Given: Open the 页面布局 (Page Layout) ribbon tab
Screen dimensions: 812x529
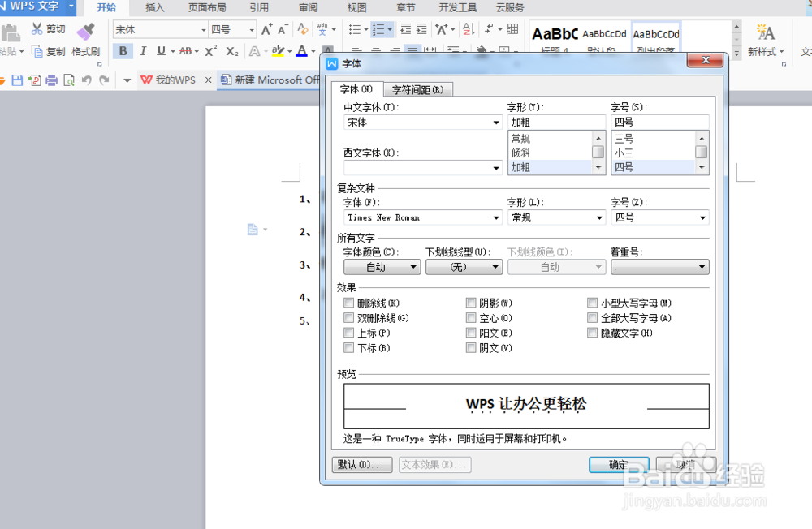Looking at the screenshot, I should [206, 8].
